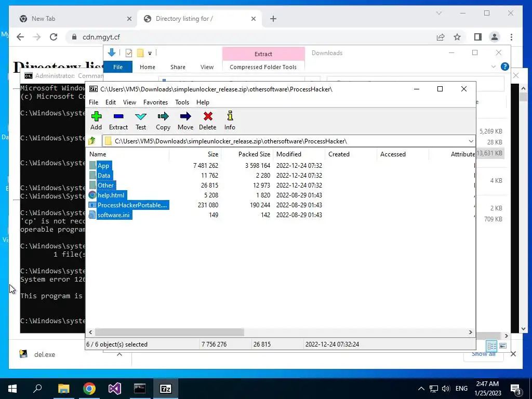Go up one folder level in 7-Zip
The image size is (532, 399).
coord(91,141)
